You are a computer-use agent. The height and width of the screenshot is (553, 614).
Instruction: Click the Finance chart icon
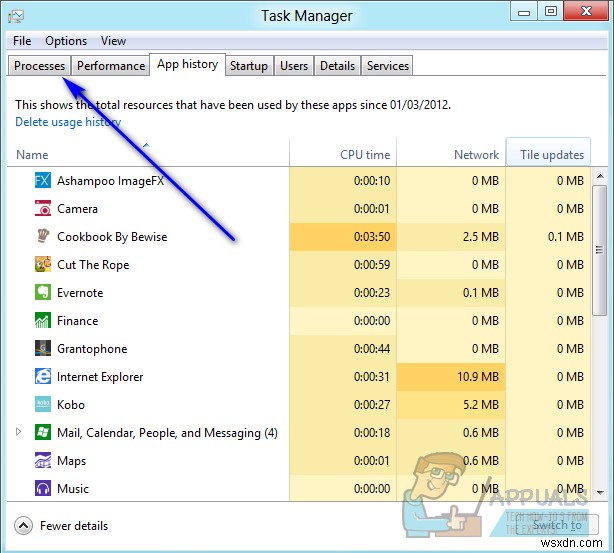[x=43, y=320]
